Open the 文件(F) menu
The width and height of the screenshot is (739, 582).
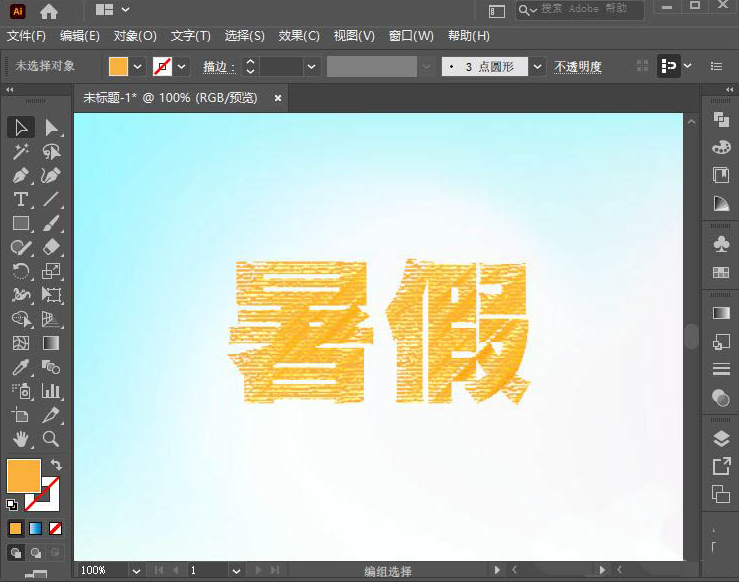tap(26, 36)
